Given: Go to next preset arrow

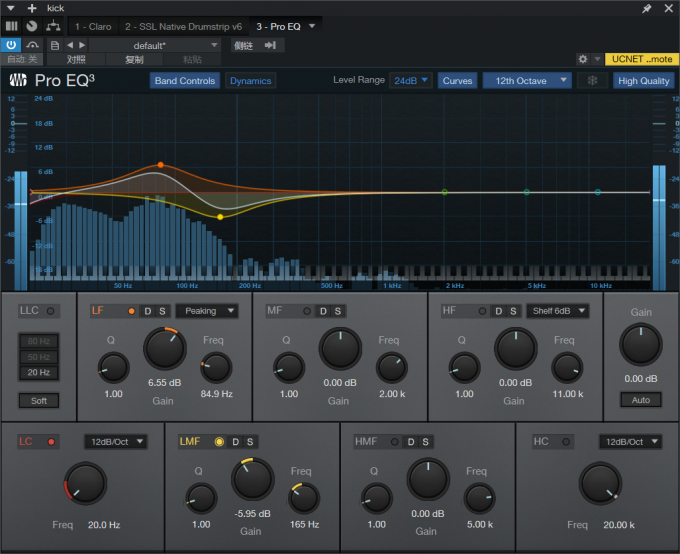Looking at the screenshot, I should tap(82, 45).
